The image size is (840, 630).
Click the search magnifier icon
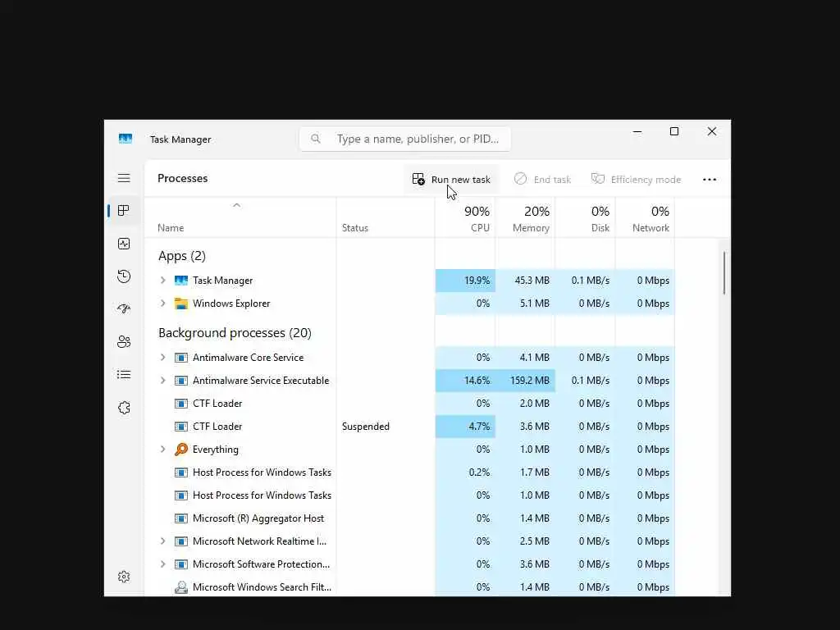point(316,139)
